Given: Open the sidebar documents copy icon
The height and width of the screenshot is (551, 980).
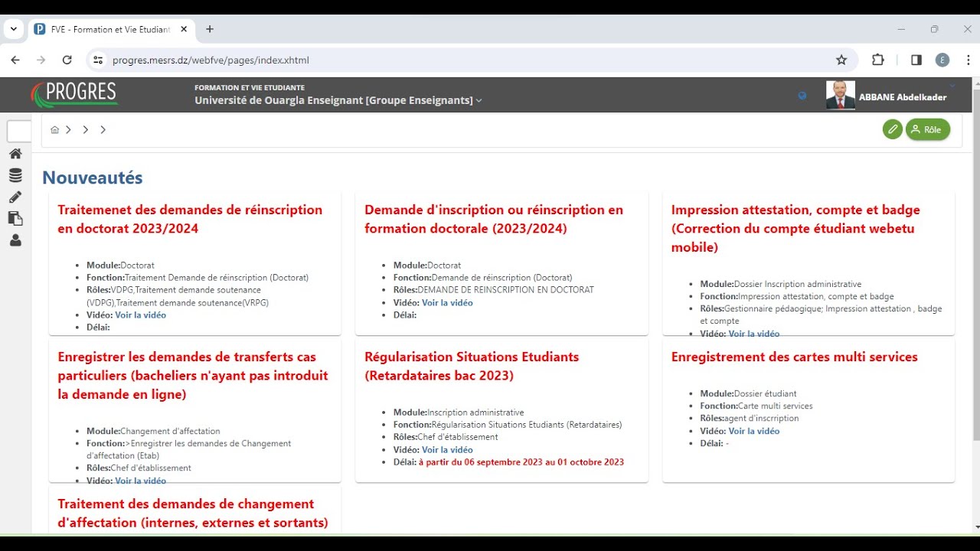Looking at the screenshot, I should [x=15, y=219].
